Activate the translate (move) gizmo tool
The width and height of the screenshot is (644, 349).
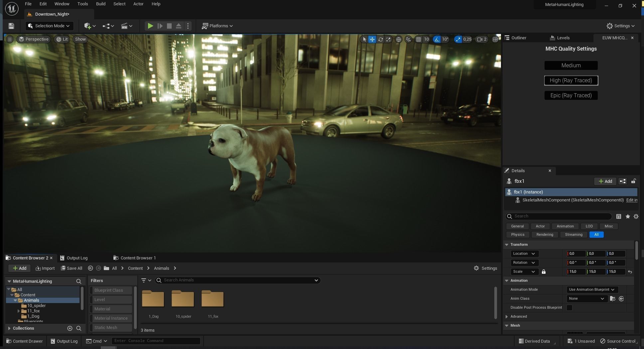coord(372,39)
